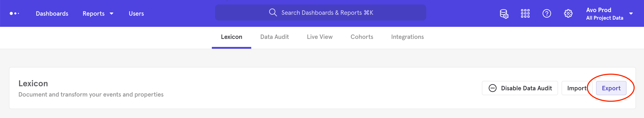This screenshot has height=118, width=644.
Task: Go to Dashboards in top navigation
Action: click(52, 13)
